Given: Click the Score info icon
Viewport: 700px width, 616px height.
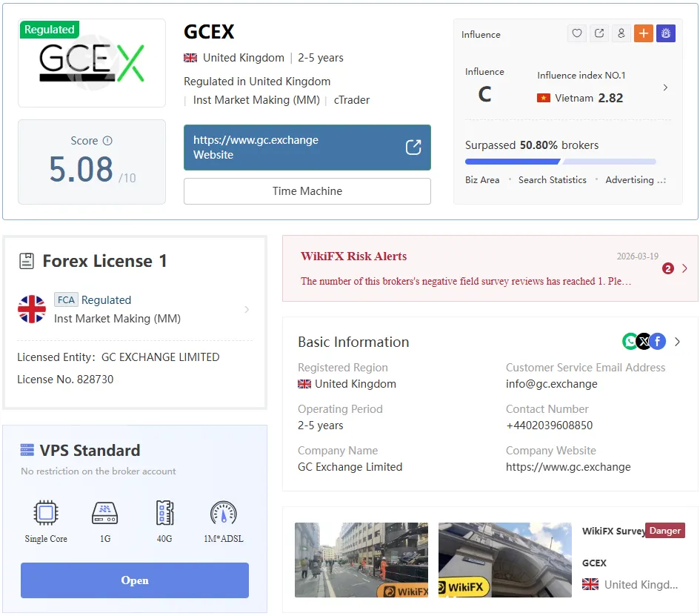Looking at the screenshot, I should [107, 141].
